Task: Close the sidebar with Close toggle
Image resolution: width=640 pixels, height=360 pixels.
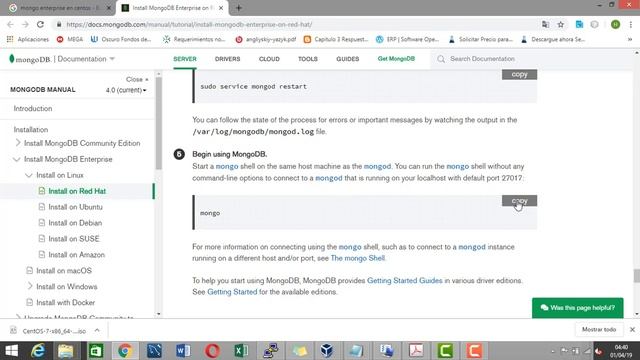Action: [137, 79]
